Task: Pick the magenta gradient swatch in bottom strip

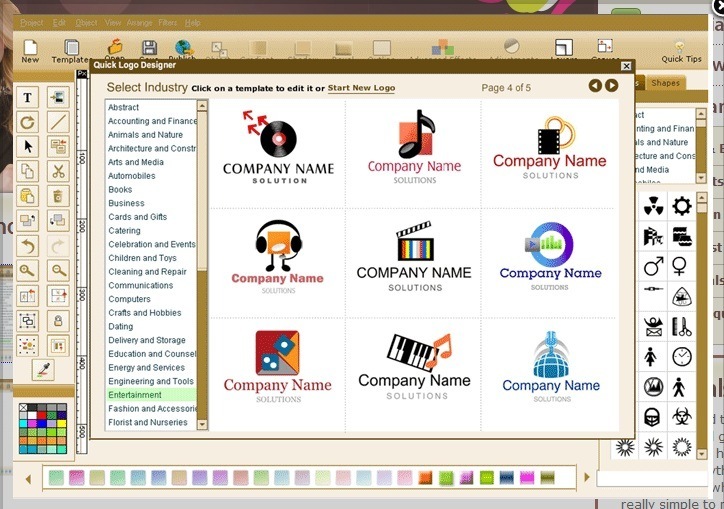Action: pyautogui.click(x=527, y=478)
